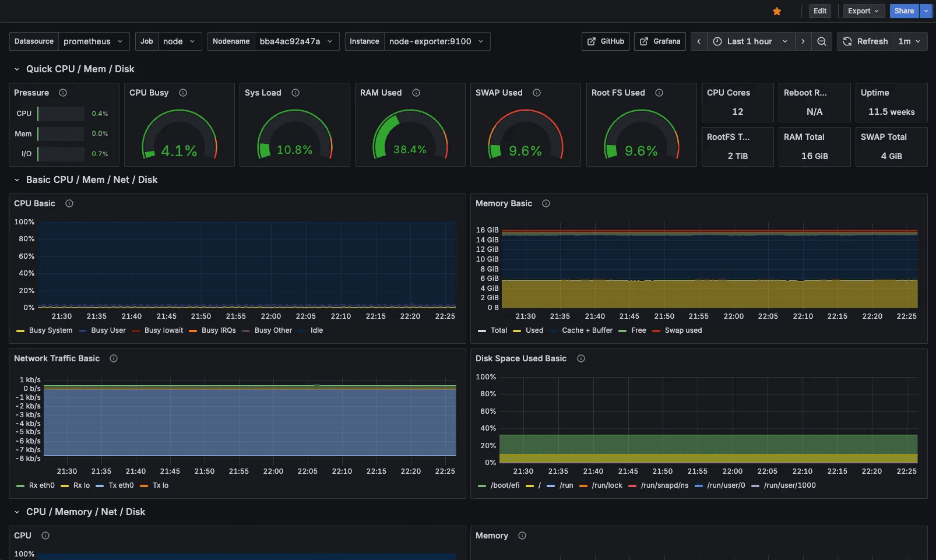Click the info icon on Memory Basic panel

coord(546,203)
